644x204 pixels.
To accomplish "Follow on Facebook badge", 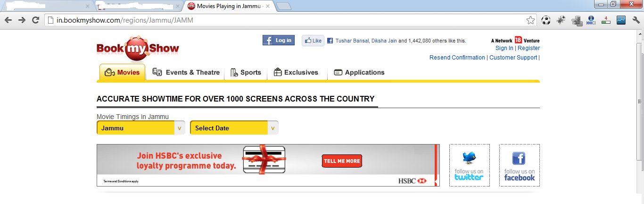I will click(x=520, y=165).
